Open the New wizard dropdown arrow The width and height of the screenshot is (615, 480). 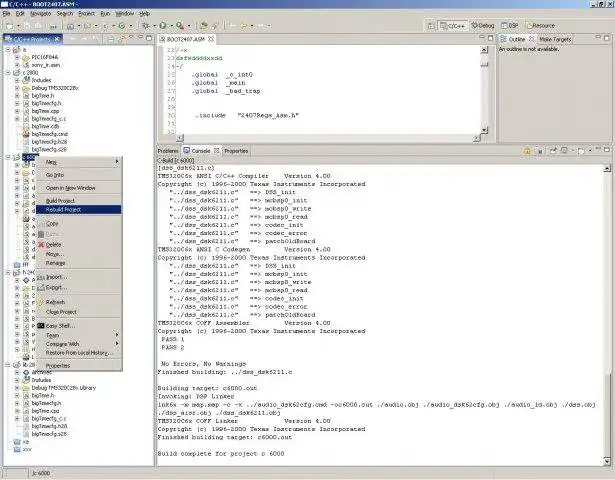17,26
